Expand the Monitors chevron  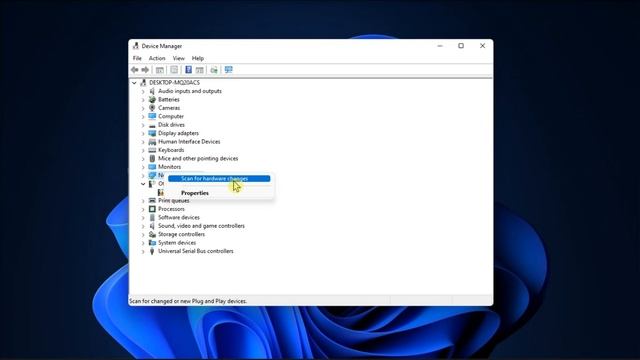[143, 167]
